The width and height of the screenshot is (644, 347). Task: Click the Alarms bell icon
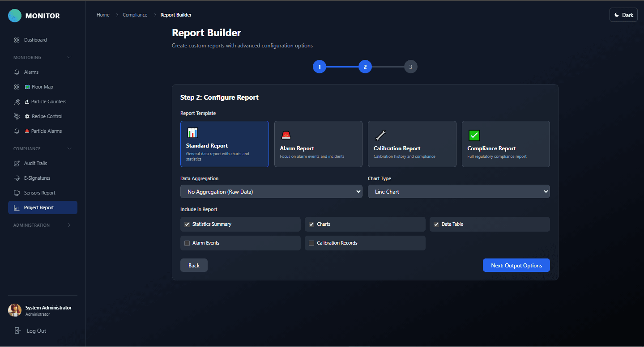[x=17, y=72]
